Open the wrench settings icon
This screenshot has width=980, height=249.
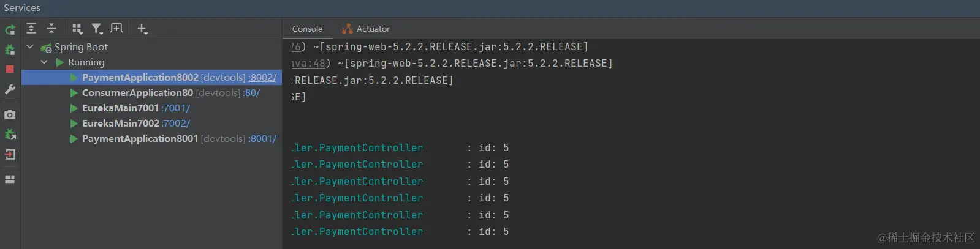click(x=10, y=89)
